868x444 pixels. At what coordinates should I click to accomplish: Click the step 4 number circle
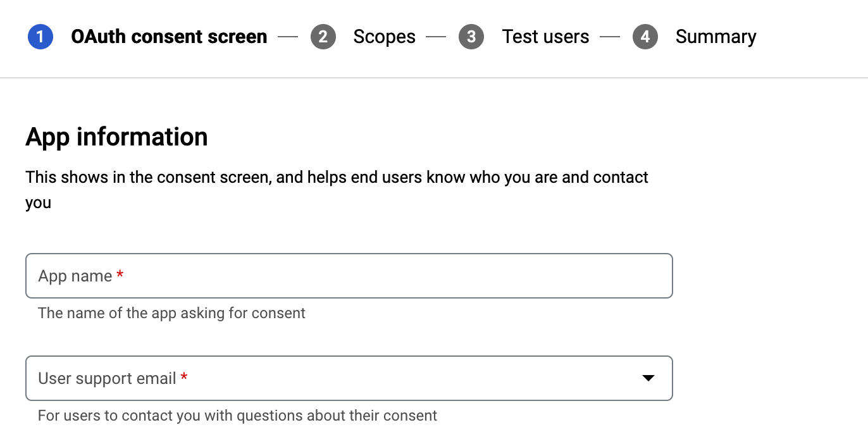click(x=645, y=37)
